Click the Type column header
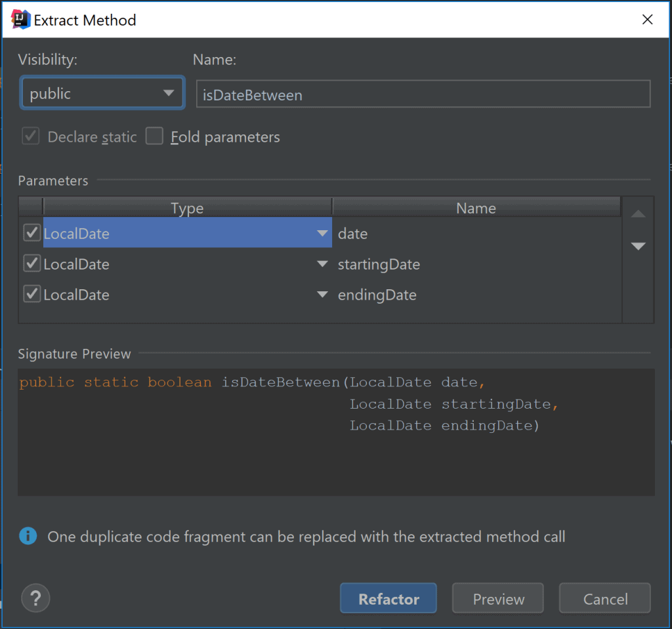This screenshot has width=672, height=629. point(187,208)
